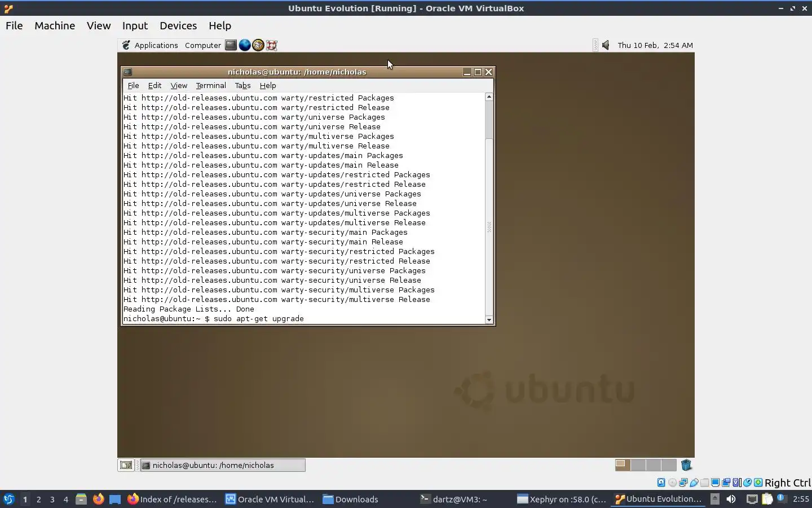Click VirtualBox shared folders indicator

(x=705, y=483)
